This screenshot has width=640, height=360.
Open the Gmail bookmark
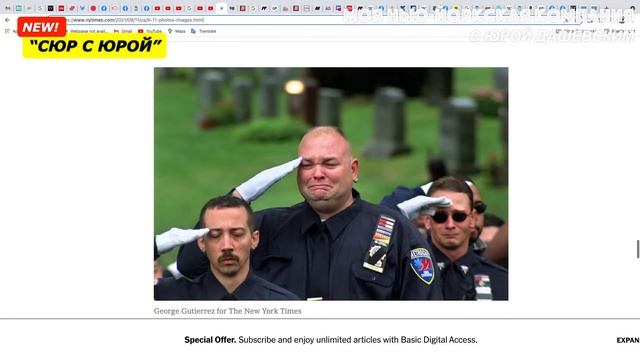pyautogui.click(x=123, y=31)
